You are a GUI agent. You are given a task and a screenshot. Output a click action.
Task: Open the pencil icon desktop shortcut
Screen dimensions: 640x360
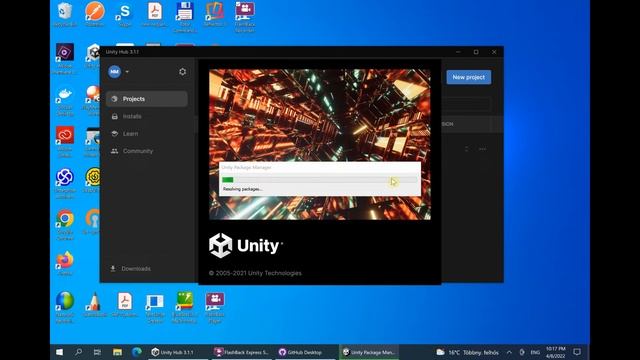click(x=95, y=304)
